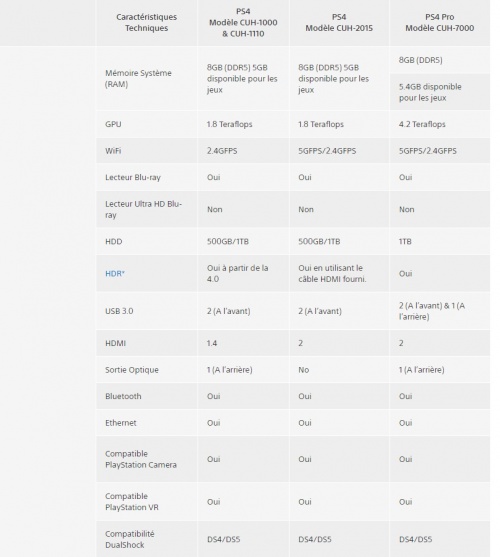Select the USB 3.0 row label
The width and height of the screenshot is (500, 557).
(119, 311)
